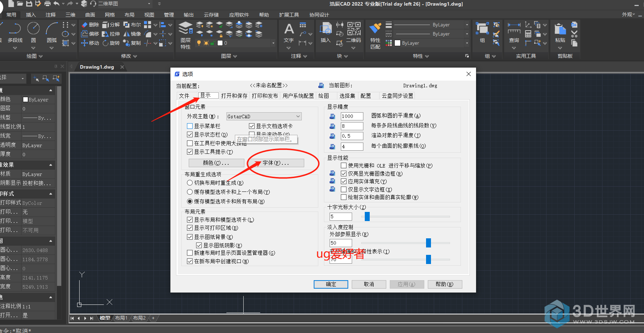
Task: Click the 分解 explode tool
Action: point(111,25)
